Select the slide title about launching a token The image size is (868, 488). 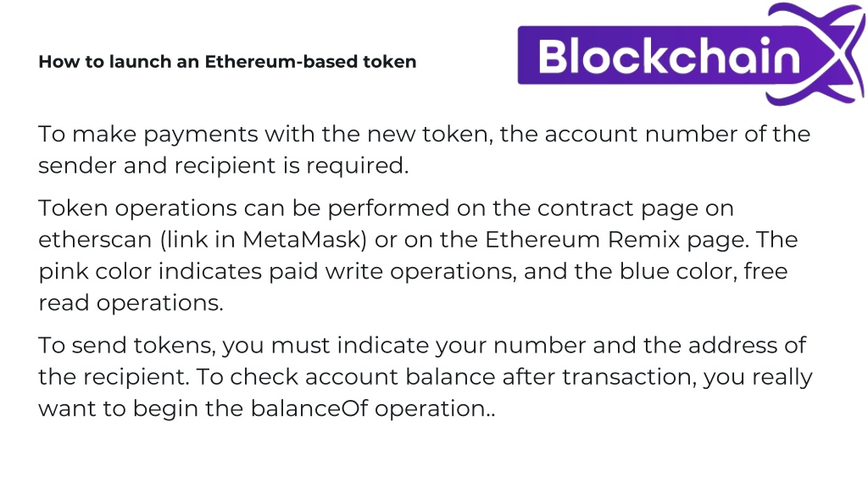227,61
